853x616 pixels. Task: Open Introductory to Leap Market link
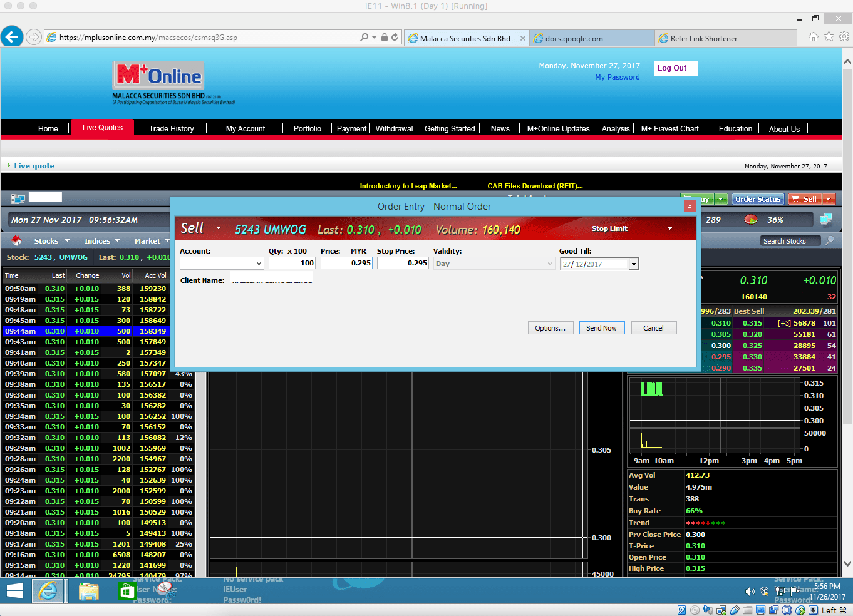pos(408,186)
